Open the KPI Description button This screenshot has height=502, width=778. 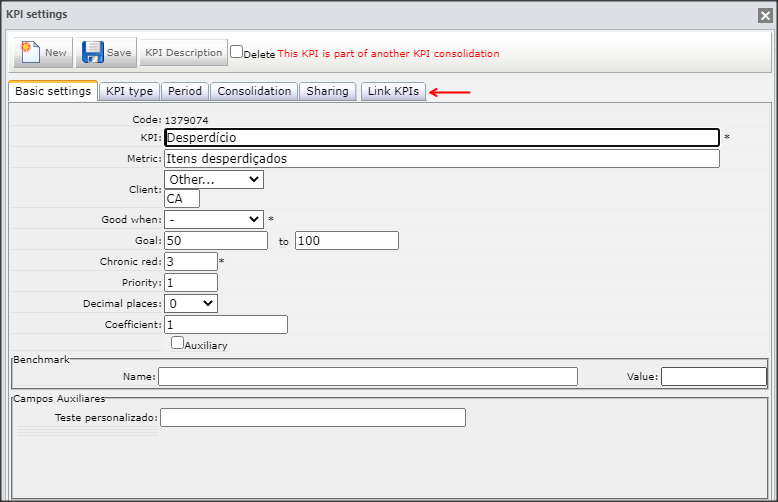click(184, 53)
